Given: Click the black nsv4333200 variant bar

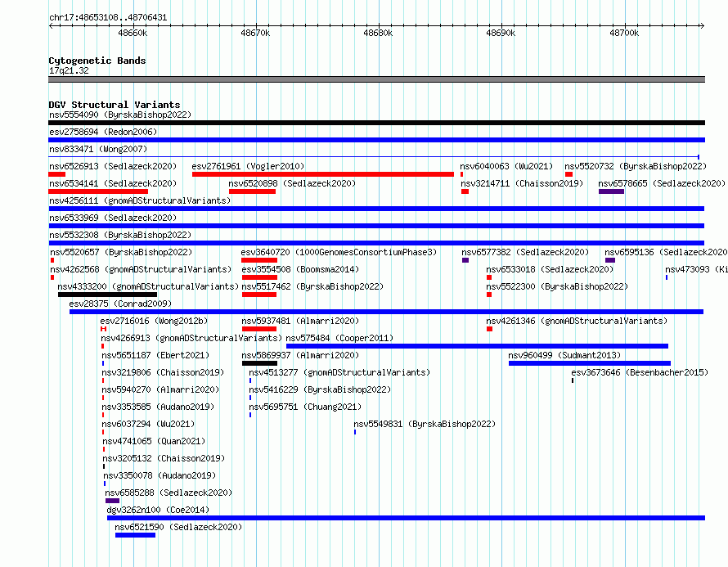Looking at the screenshot, I should pos(107,295).
